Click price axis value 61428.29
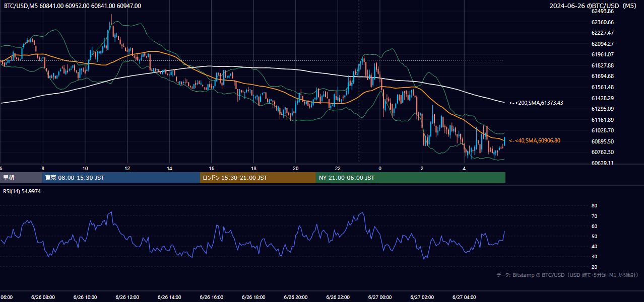This screenshot has width=644, height=302. click(602, 98)
